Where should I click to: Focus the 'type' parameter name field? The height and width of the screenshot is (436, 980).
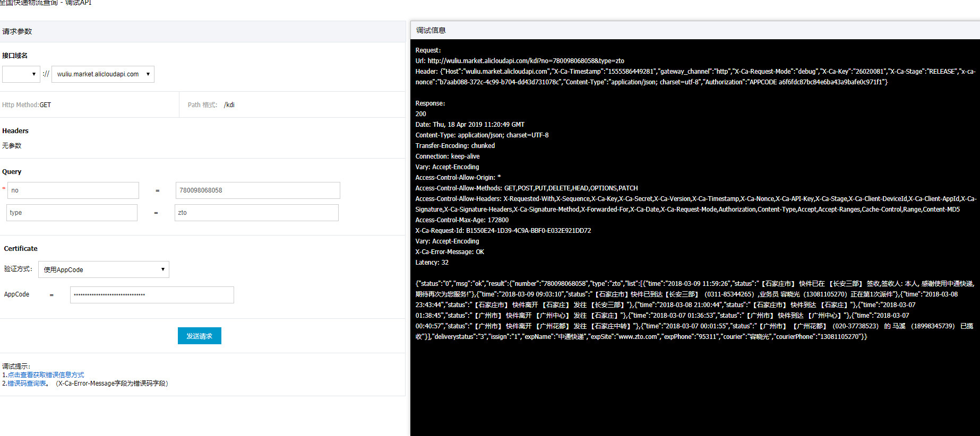pyautogui.click(x=72, y=213)
